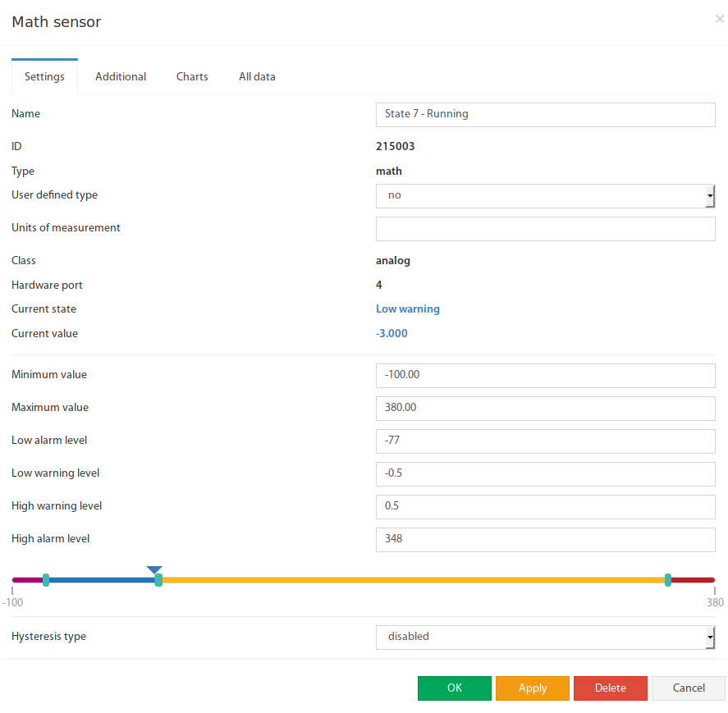Open the All data tab
Screen dimensions: 728x713
pyautogui.click(x=257, y=76)
